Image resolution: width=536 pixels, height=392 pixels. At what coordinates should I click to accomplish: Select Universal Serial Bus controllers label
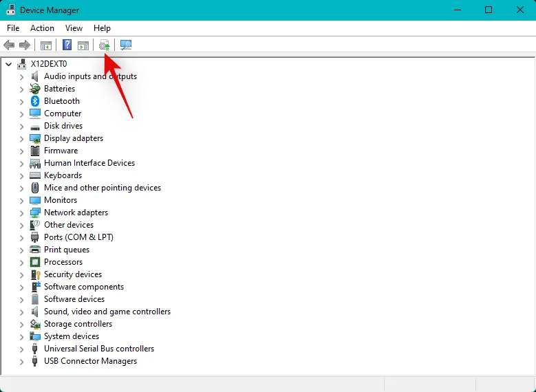click(x=99, y=349)
